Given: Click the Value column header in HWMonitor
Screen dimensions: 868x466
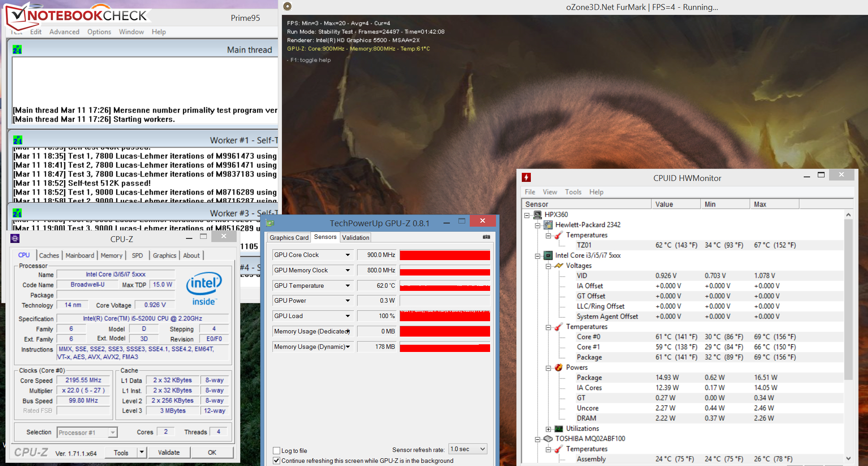Looking at the screenshot, I should [x=676, y=204].
